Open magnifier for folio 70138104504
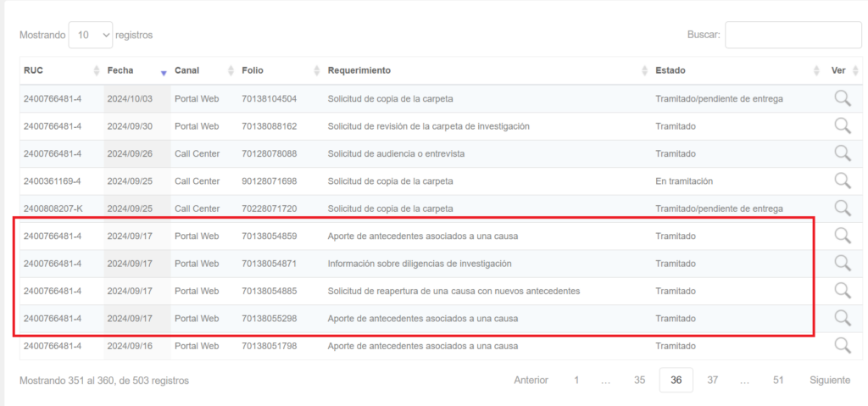The image size is (868, 406). pos(842,98)
